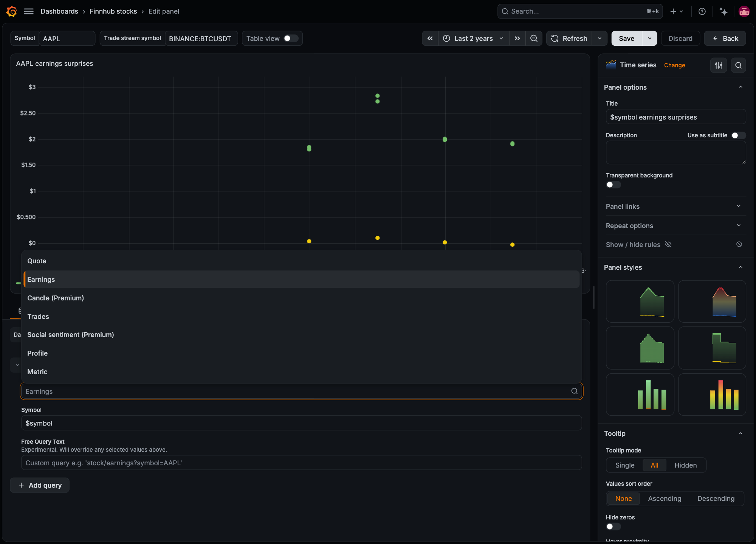This screenshot has height=544, width=756.
Task: Search panel options with magnifier icon
Action: [738, 65]
